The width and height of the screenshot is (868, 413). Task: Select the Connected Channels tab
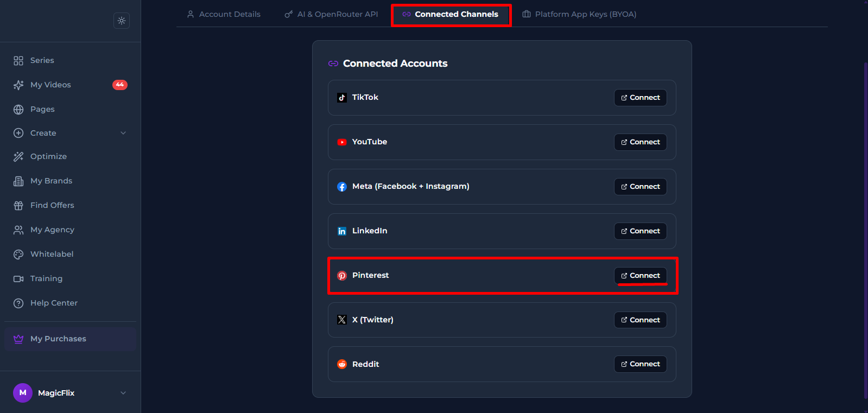click(451, 14)
